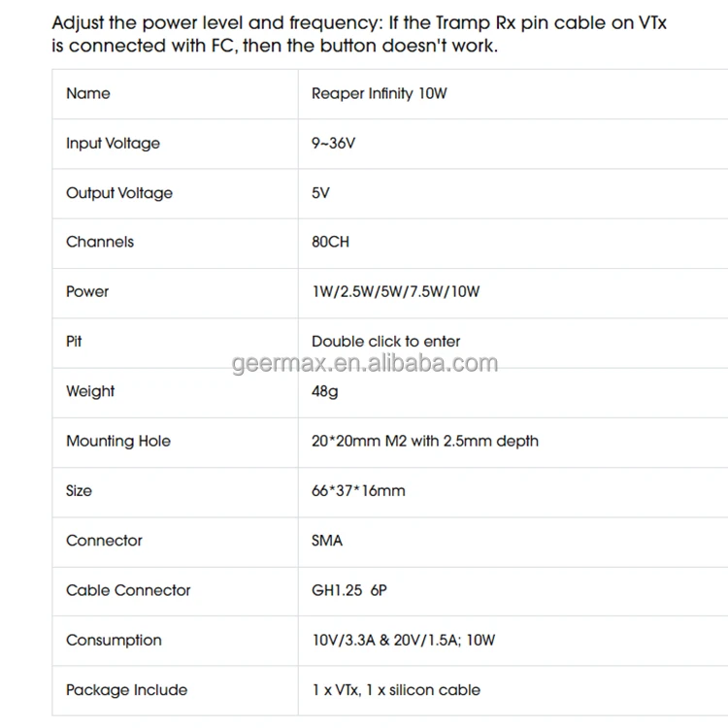
Task: Click the 'Channels' label
Action: (100, 243)
